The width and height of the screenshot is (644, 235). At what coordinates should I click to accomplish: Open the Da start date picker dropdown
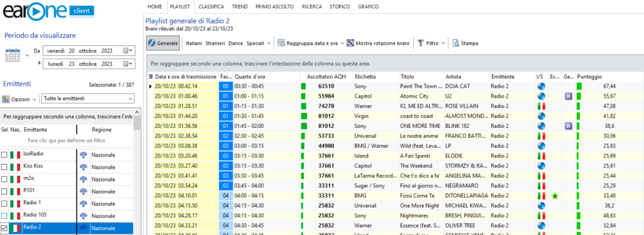(128, 51)
